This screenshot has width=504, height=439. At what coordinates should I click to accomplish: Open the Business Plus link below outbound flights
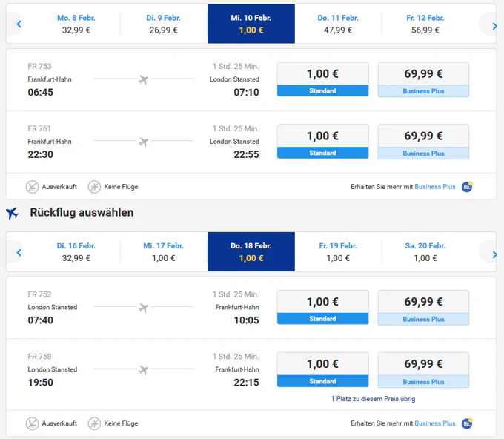coord(435,187)
